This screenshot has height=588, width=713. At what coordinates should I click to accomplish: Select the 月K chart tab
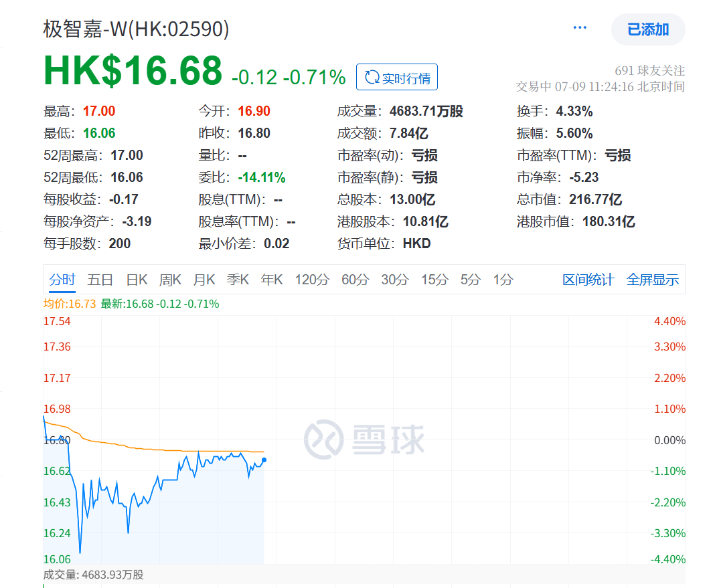204,280
